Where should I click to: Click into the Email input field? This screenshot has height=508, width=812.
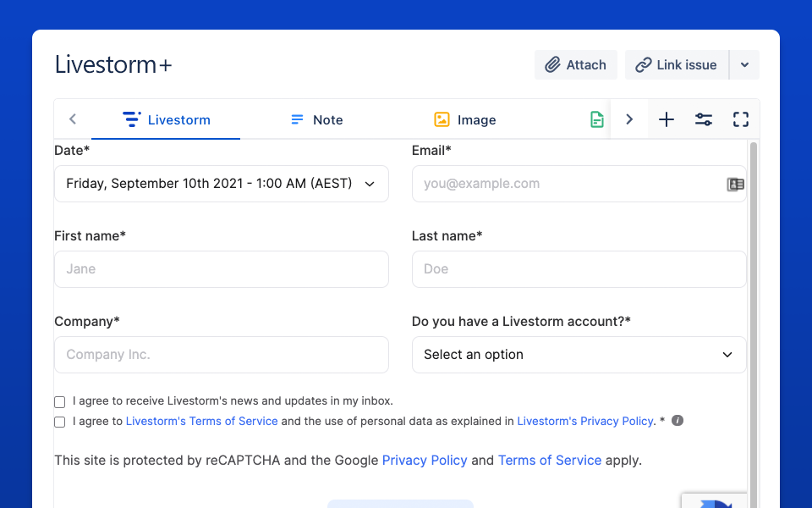click(579, 184)
